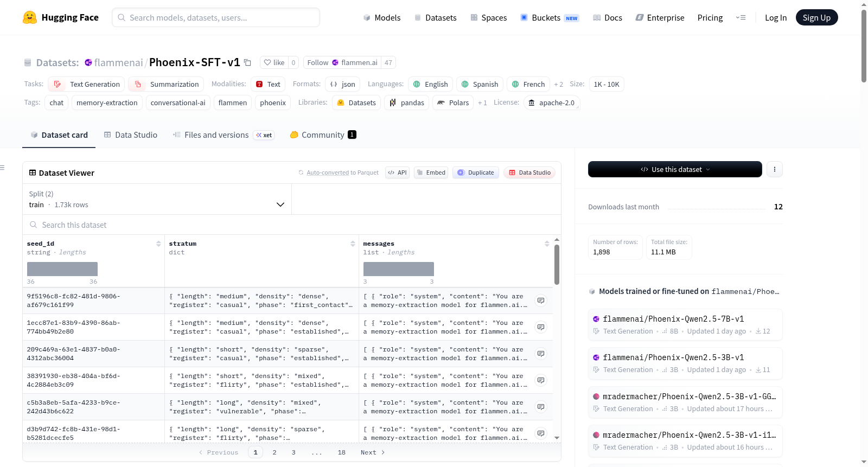
Task: Show the 1 more library
Action: tap(482, 103)
